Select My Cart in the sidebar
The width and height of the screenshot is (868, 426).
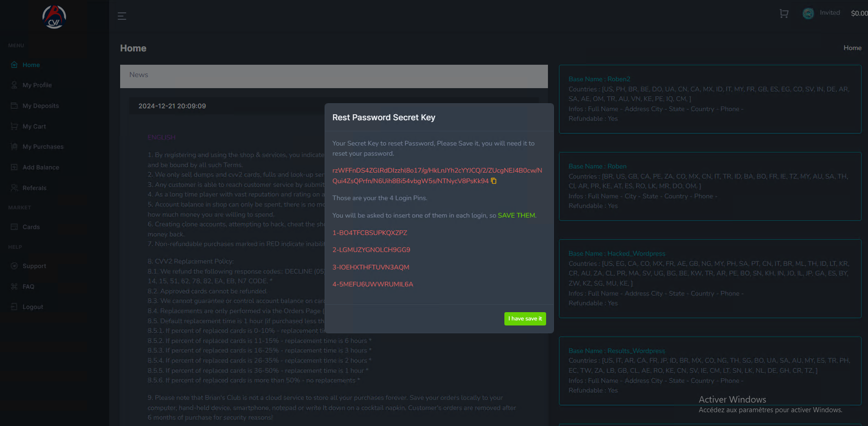coord(34,127)
